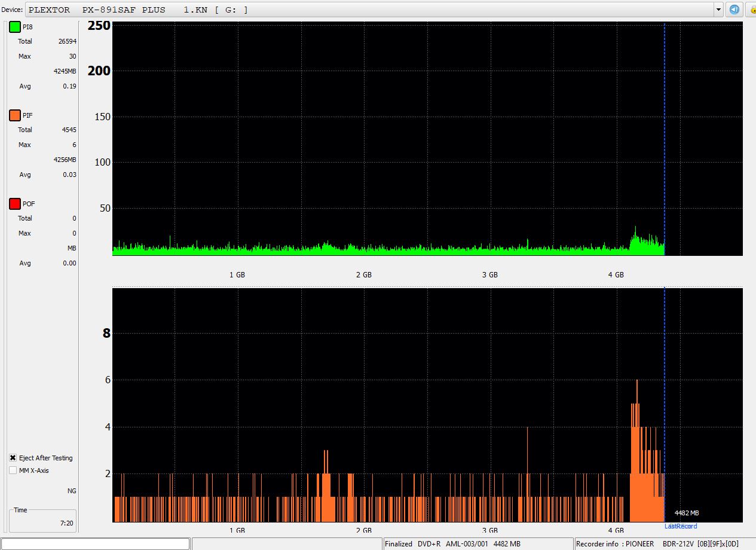
Task: Click the empty progress bar at bottom left
Action: pyautogui.click(x=96, y=543)
